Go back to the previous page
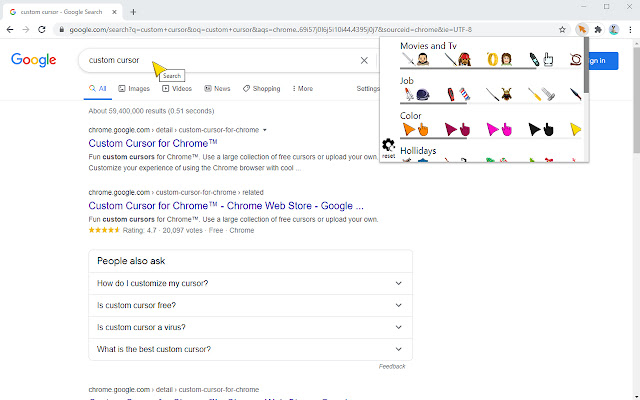 coord(10,29)
